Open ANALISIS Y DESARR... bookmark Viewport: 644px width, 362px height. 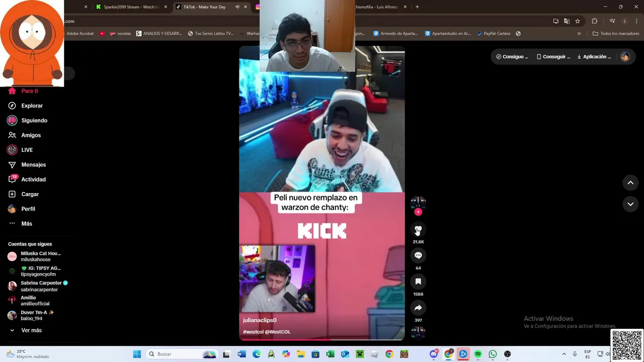pyautogui.click(x=159, y=34)
